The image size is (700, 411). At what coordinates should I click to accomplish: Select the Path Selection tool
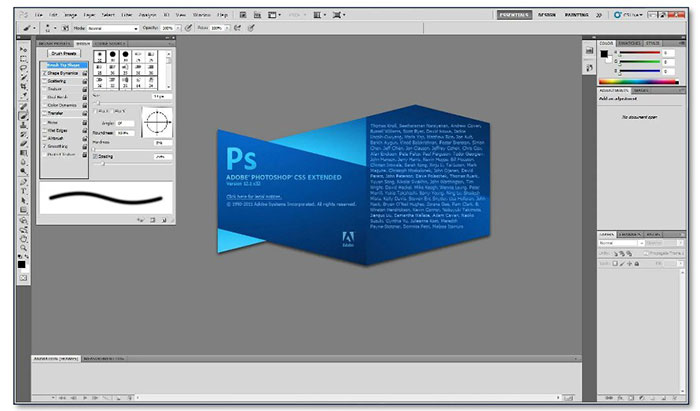23,201
